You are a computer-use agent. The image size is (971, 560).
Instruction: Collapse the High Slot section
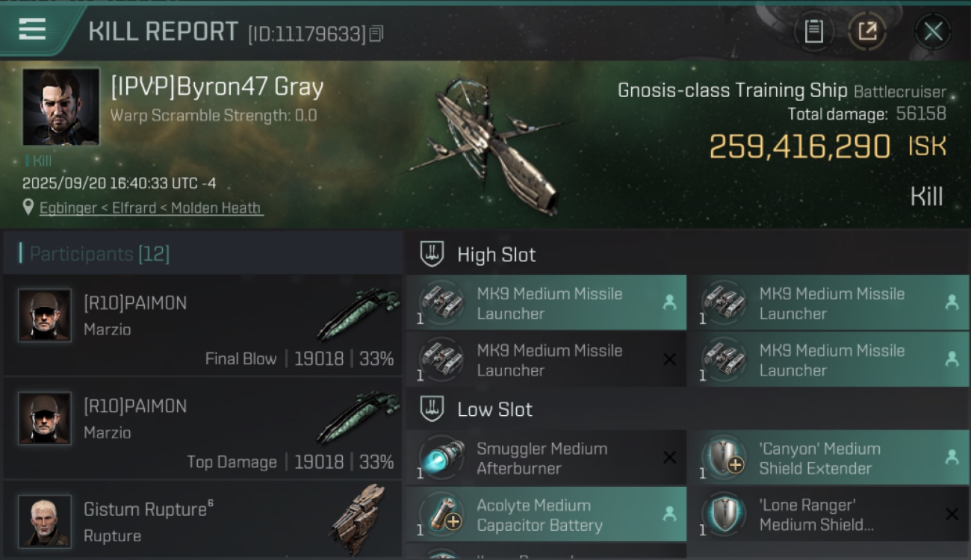pyautogui.click(x=432, y=255)
